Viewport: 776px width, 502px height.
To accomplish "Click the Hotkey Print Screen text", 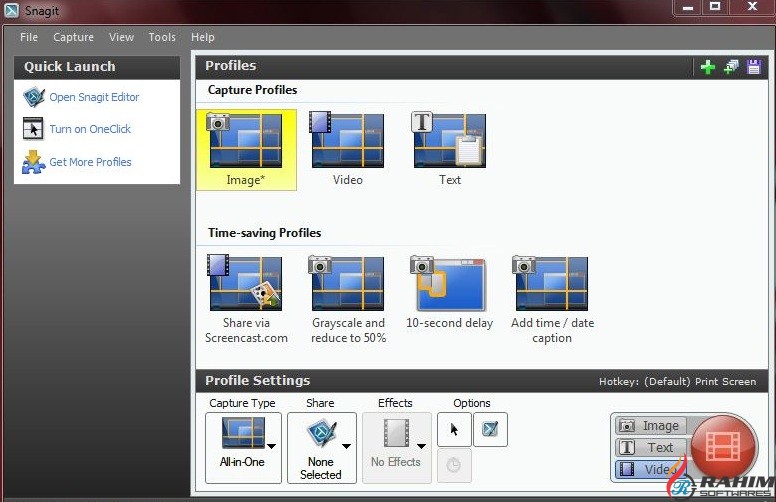I will 678,382.
